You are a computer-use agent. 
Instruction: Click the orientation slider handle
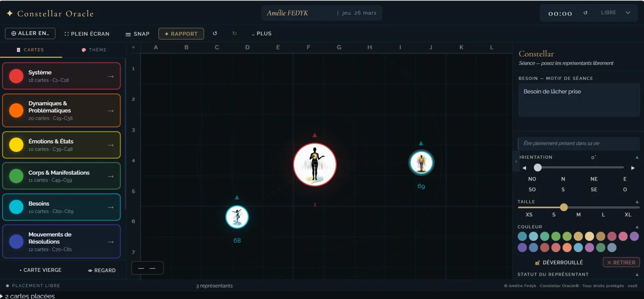click(x=538, y=167)
